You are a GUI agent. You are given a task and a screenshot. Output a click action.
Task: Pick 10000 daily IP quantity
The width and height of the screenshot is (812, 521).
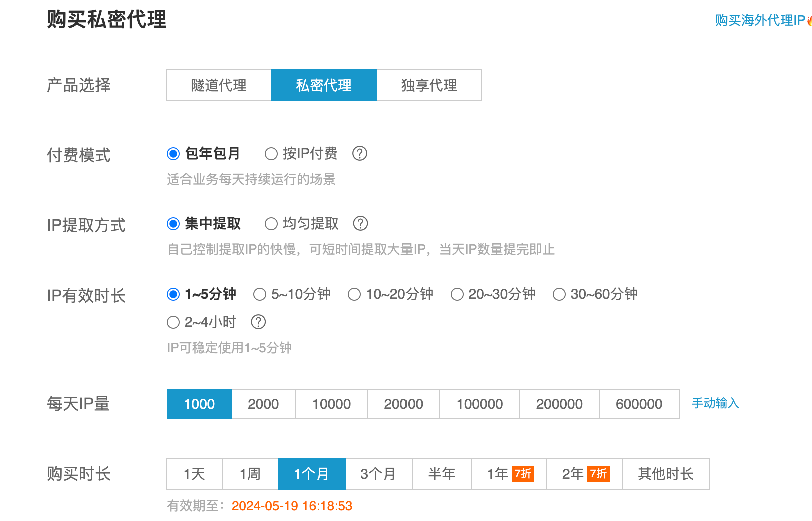pyautogui.click(x=331, y=404)
